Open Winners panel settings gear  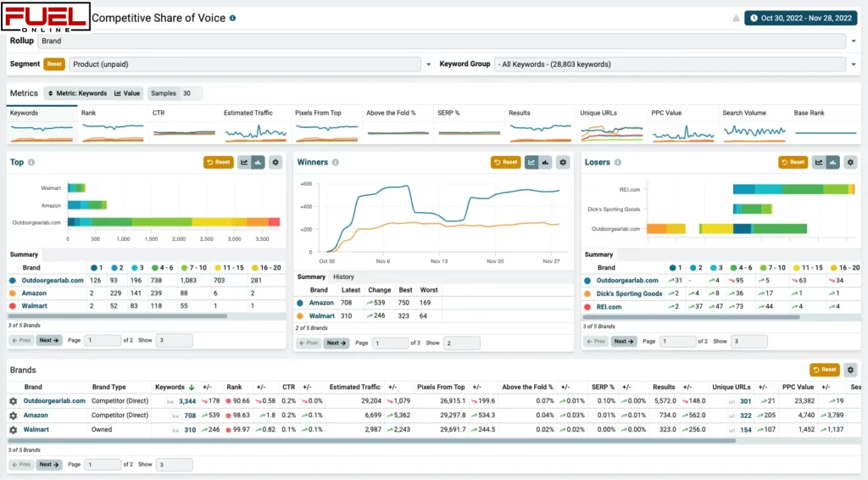click(x=563, y=162)
